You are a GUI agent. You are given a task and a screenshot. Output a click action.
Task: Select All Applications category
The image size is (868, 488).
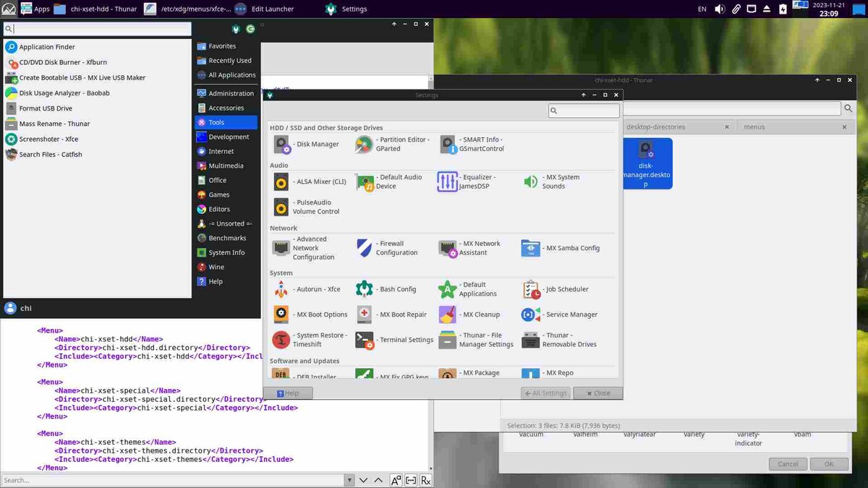pyautogui.click(x=226, y=75)
